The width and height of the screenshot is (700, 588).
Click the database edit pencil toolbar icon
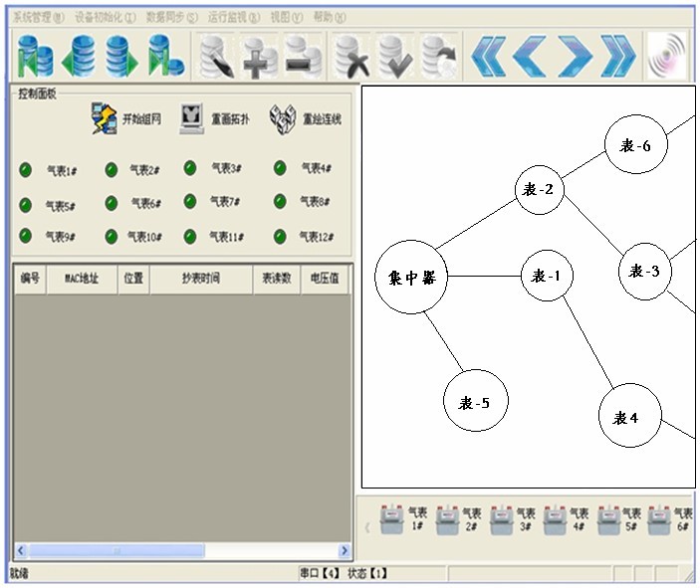tap(215, 56)
